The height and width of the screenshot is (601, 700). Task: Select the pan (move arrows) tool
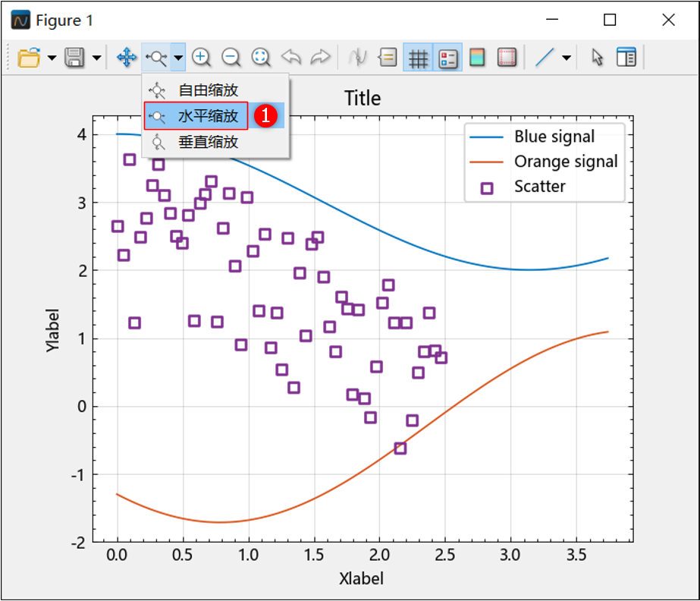click(126, 58)
